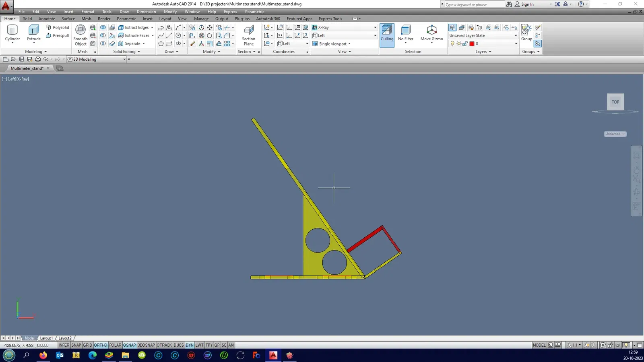This screenshot has width=644, height=362.
Task: Click the Separate solid tool
Action: tap(130, 43)
